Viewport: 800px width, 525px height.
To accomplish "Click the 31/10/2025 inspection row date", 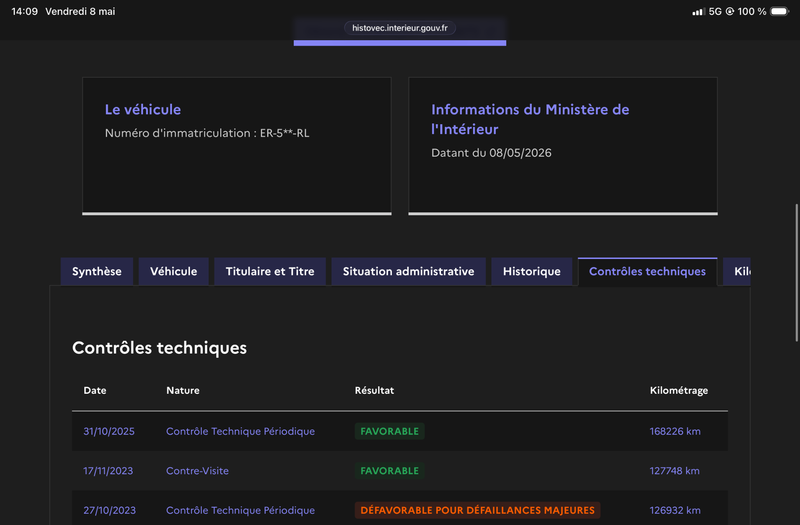I will pos(109,431).
